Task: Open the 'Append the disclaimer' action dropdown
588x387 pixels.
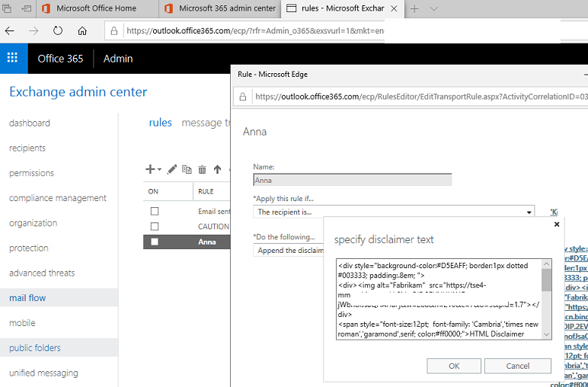Action: pyautogui.click(x=289, y=250)
